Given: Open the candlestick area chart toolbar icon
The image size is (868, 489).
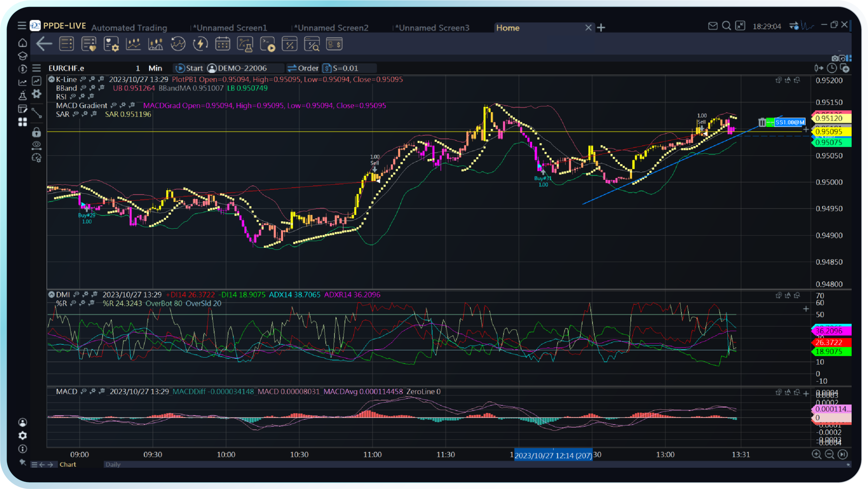Looking at the screenshot, I should [x=156, y=44].
